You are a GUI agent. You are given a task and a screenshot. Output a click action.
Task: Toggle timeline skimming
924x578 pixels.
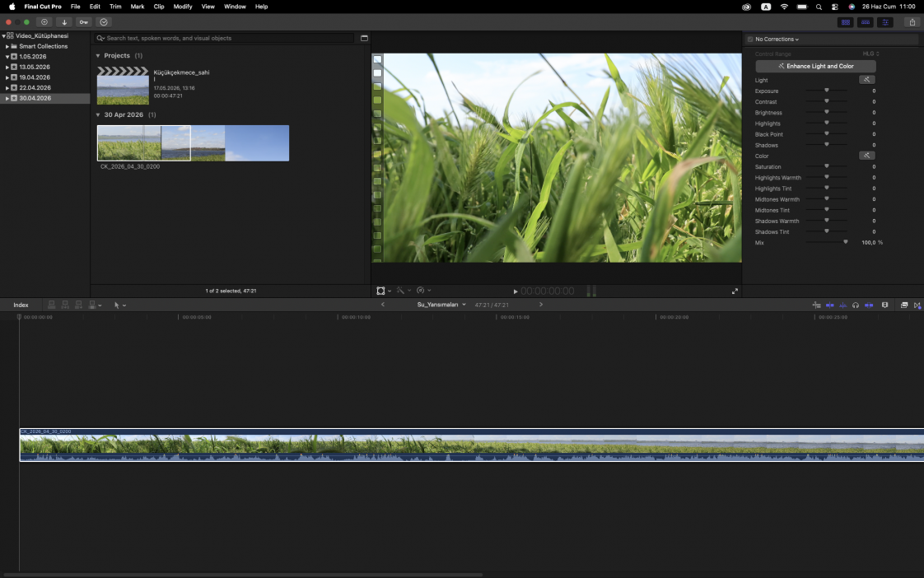click(830, 305)
